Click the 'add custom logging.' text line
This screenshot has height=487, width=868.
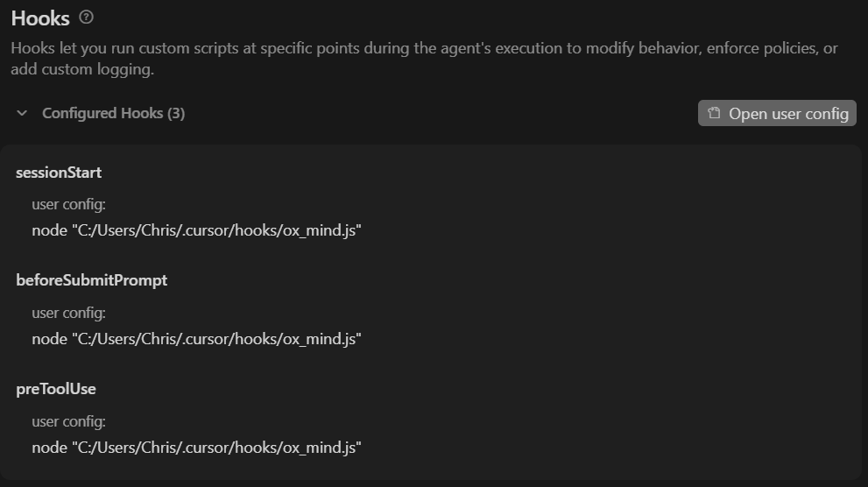(82, 69)
